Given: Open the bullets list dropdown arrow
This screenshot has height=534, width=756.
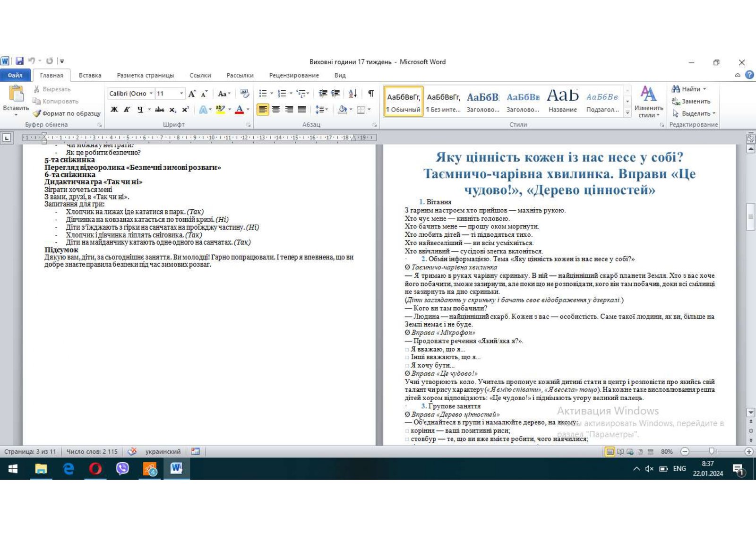Looking at the screenshot, I should click(x=272, y=94).
